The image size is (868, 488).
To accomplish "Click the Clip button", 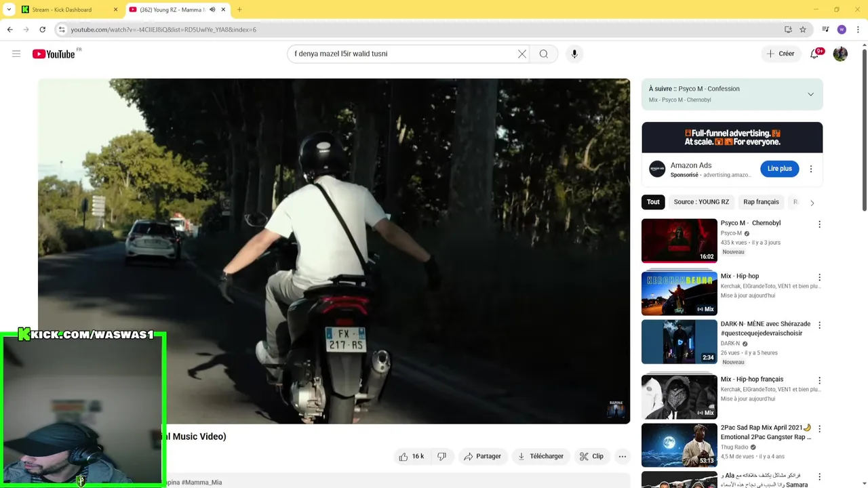I will pos(591,456).
